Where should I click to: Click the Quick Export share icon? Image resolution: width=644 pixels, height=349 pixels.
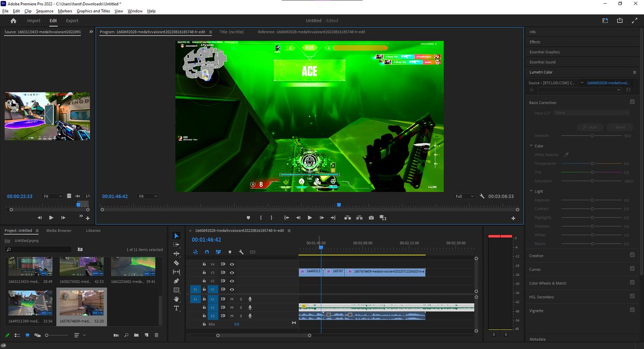point(620,20)
